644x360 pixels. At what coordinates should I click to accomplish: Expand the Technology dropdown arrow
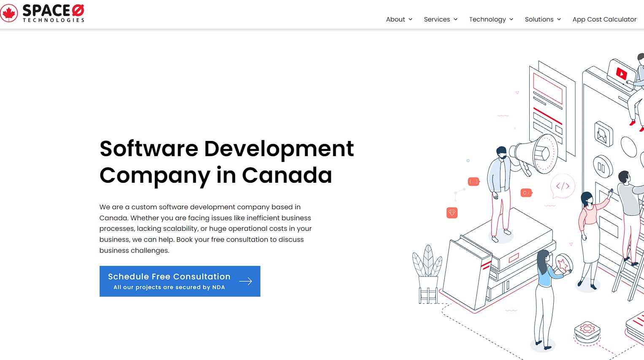pyautogui.click(x=511, y=19)
